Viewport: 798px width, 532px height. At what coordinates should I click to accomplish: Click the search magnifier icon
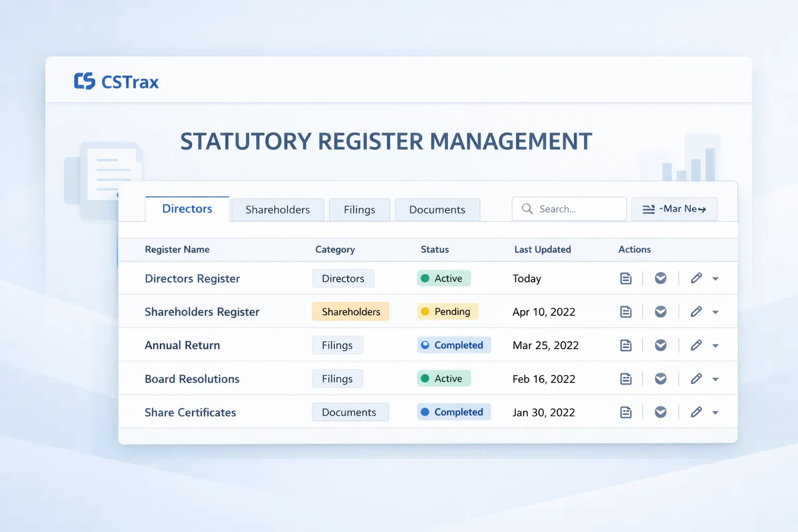click(527, 209)
